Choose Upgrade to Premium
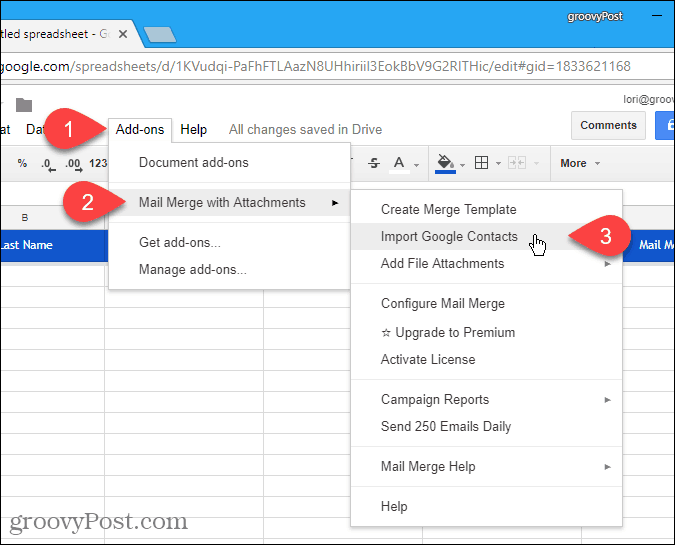 pyautogui.click(x=486, y=332)
